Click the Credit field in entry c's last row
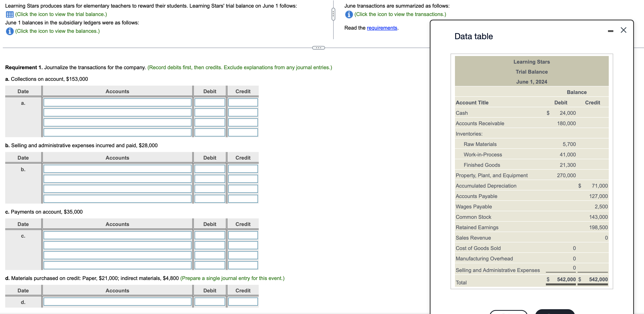 tap(243, 265)
